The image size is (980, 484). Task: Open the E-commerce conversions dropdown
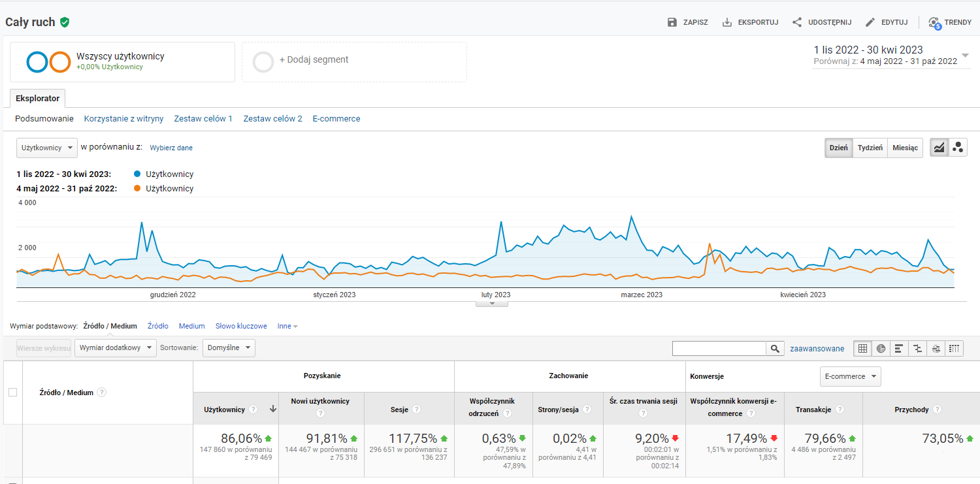point(850,376)
